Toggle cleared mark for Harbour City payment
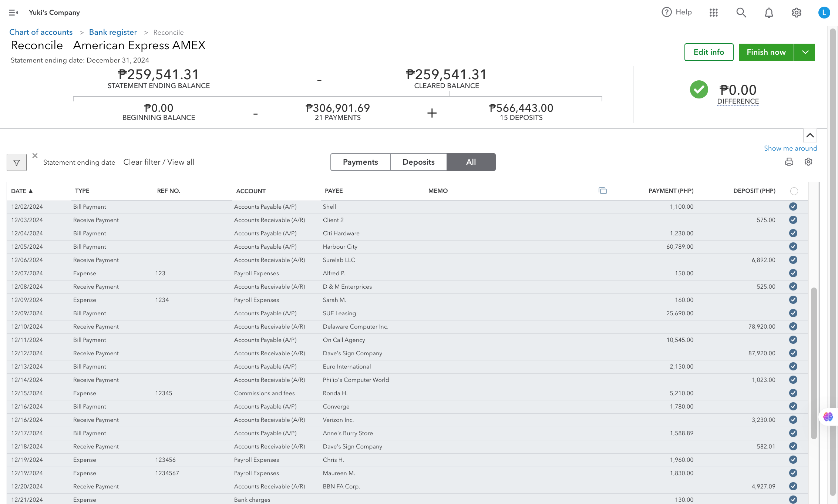Image resolution: width=838 pixels, height=504 pixels. (x=793, y=246)
